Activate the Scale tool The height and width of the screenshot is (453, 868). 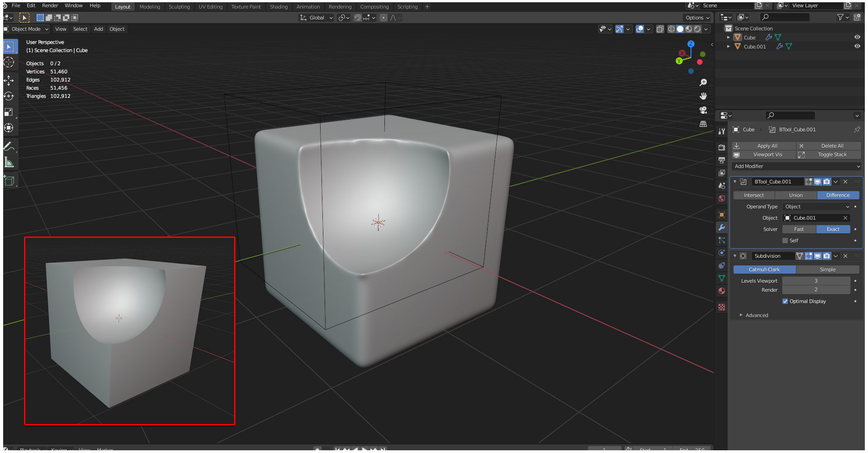click(x=9, y=112)
